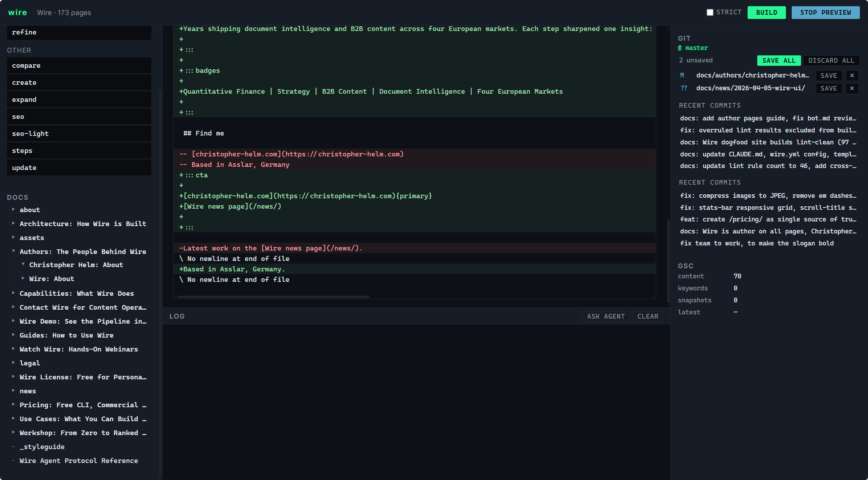Discard the christopher-helm change with its x button
The height and width of the screenshot is (480, 868).
pos(852,75)
